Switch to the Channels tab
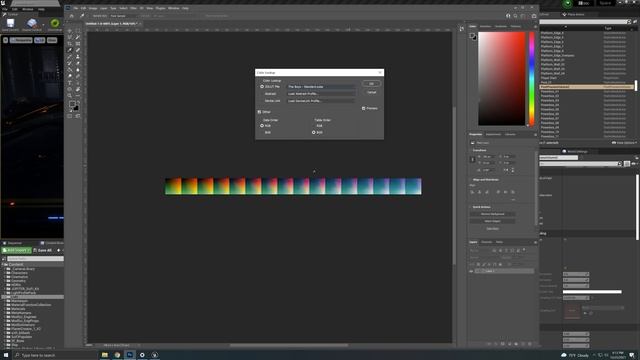 pyautogui.click(x=487, y=242)
